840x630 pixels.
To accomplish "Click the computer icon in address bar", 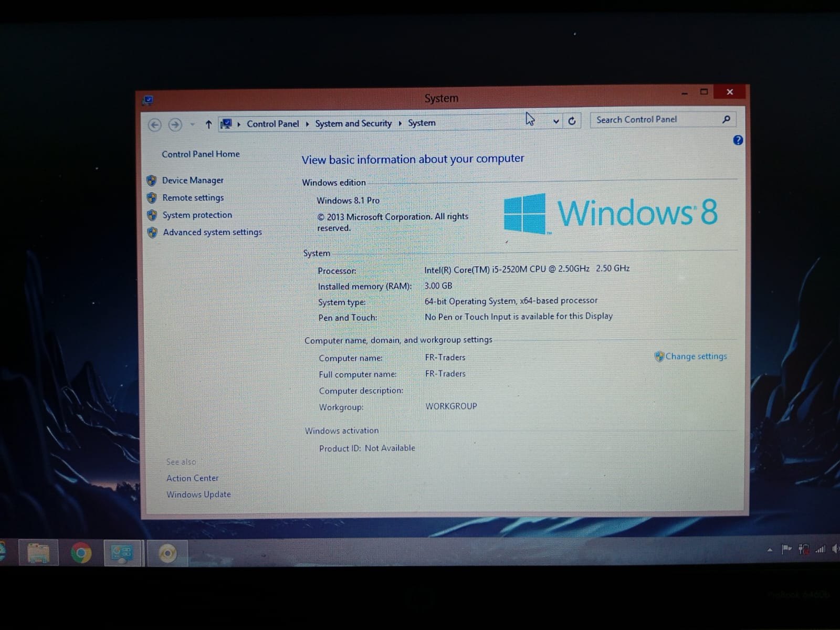I will click(x=226, y=124).
